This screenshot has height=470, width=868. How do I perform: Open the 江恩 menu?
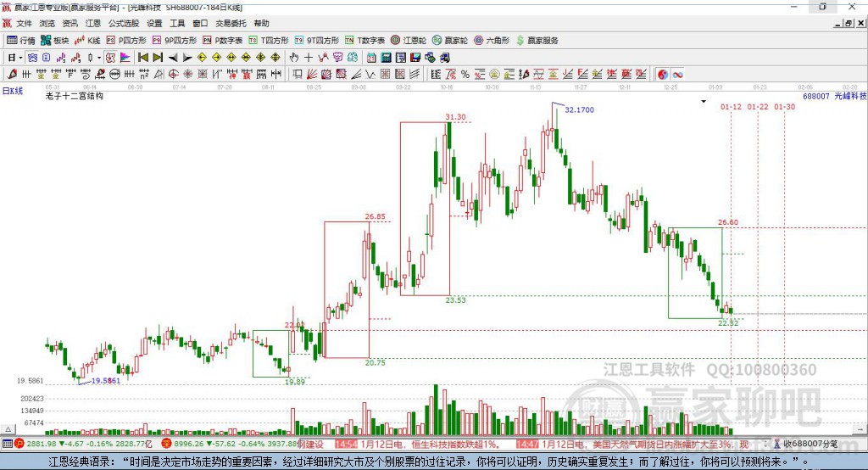93,23
